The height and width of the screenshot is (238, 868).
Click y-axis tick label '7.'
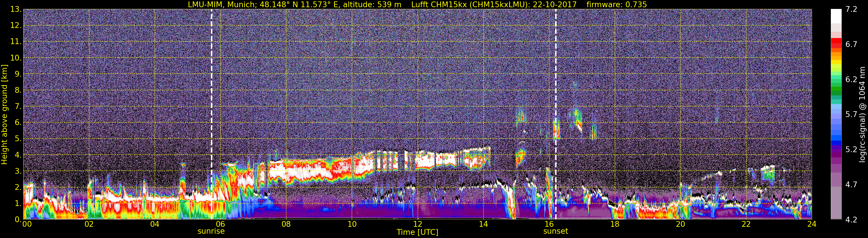pyautogui.click(x=18, y=107)
